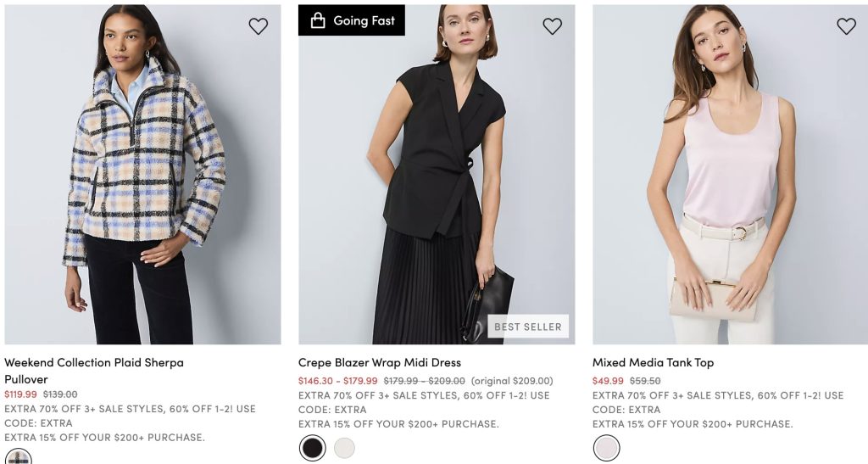Image resolution: width=868 pixels, height=464 pixels.
Task: Click the $146.30 - $179.99 price range
Action: (338, 381)
